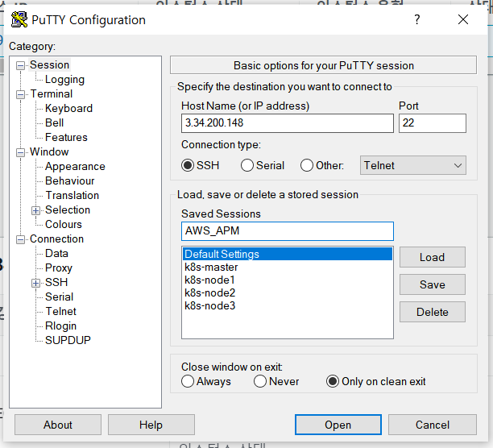Open the Colours category
The height and width of the screenshot is (448, 493).
click(64, 224)
